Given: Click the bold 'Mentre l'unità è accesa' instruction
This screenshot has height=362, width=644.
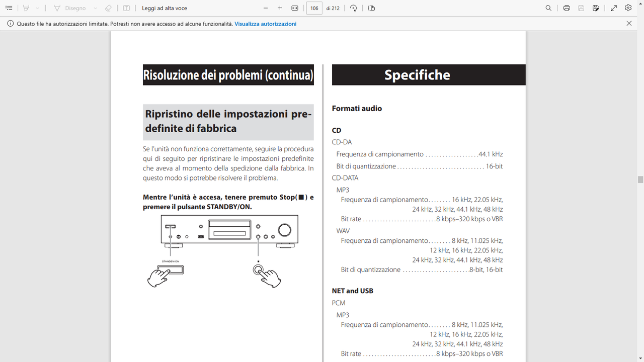Looking at the screenshot, I should (228, 202).
